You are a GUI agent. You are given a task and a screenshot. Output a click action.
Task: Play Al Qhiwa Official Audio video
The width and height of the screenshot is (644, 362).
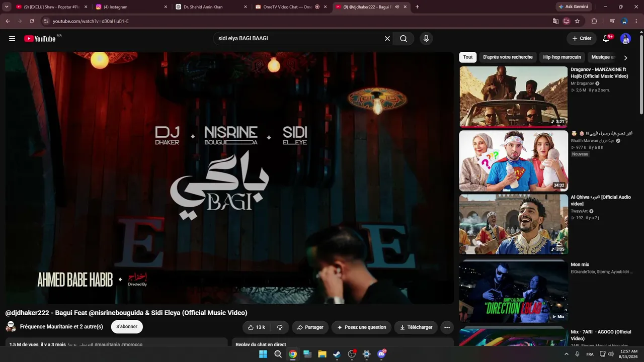pyautogui.click(x=601, y=200)
